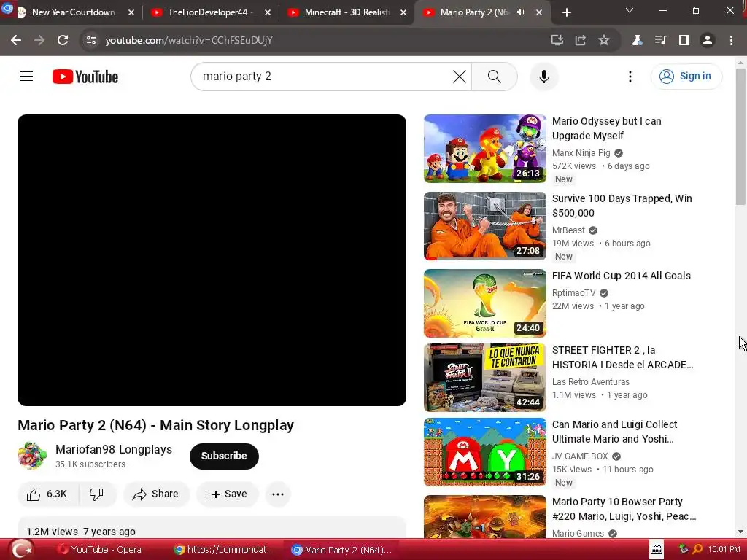747x560 pixels.
Task: Start voice search with the microphone icon
Action: coord(543,76)
